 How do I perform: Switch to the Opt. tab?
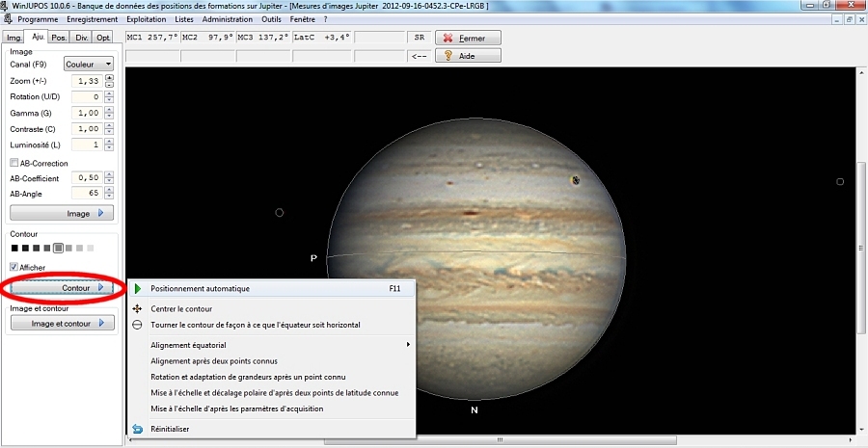[x=103, y=38]
